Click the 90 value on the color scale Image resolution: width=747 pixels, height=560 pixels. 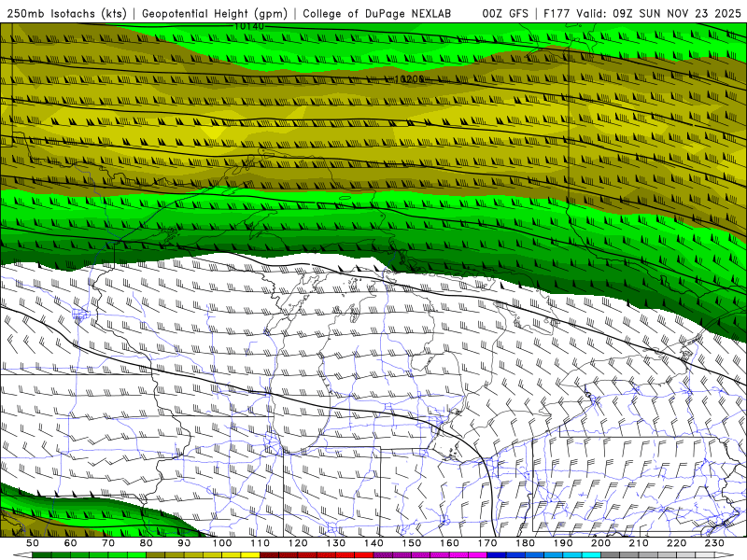pyautogui.click(x=184, y=543)
